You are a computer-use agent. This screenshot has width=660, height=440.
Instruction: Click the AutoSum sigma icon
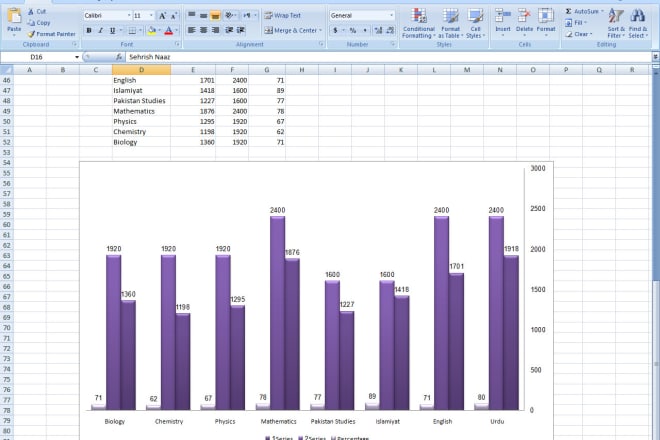coord(569,10)
